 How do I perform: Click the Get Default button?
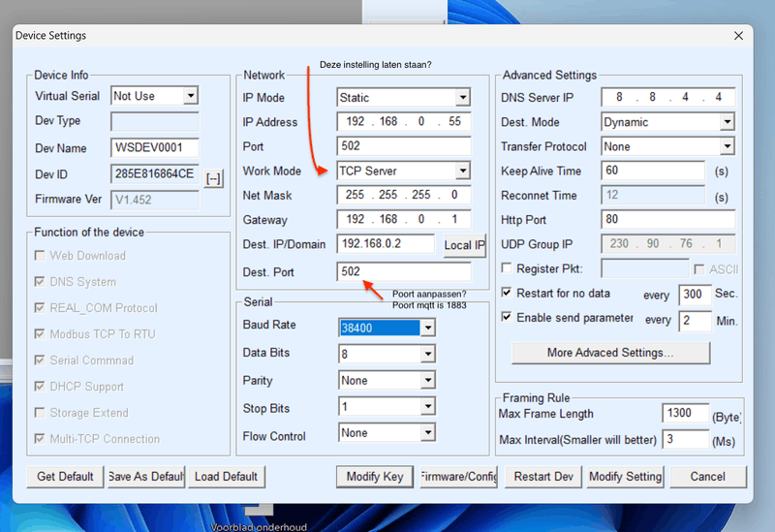pos(65,477)
